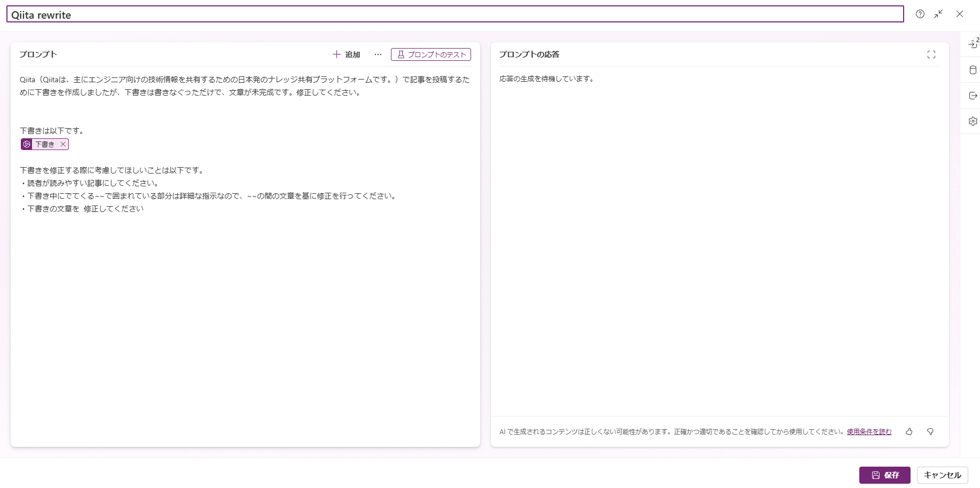The width and height of the screenshot is (980, 488).
Task: Open the data (cylinder) sidebar icon
Action: coord(973,70)
